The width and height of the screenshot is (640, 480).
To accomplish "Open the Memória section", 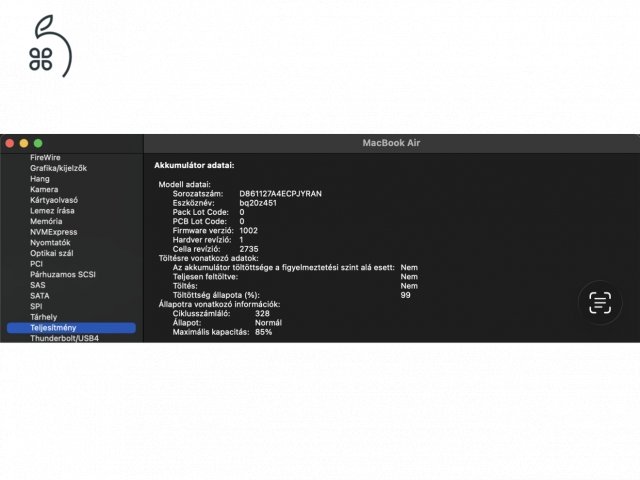I will tap(46, 221).
